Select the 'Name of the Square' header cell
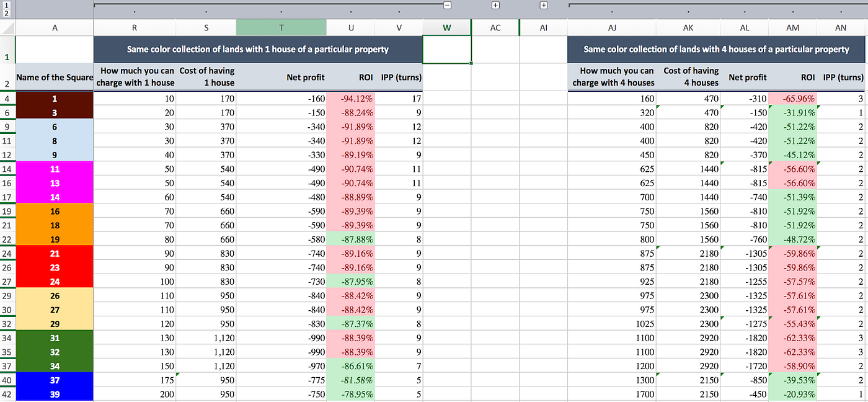This screenshot has width=868, height=402. tap(54, 77)
